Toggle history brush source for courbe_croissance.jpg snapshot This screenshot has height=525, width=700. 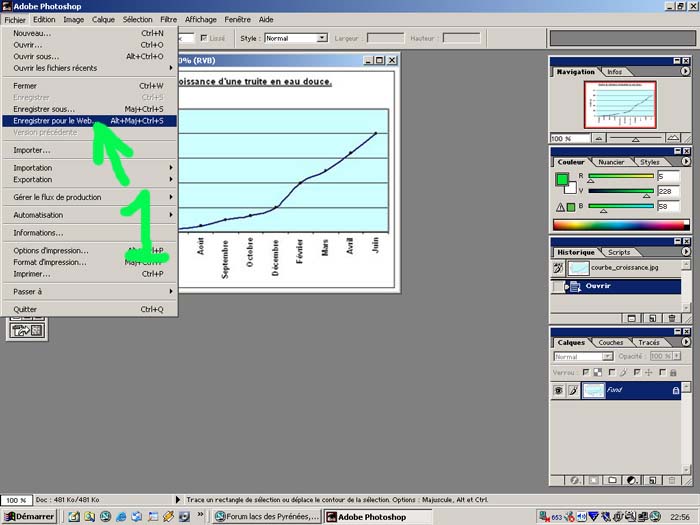[x=558, y=269]
